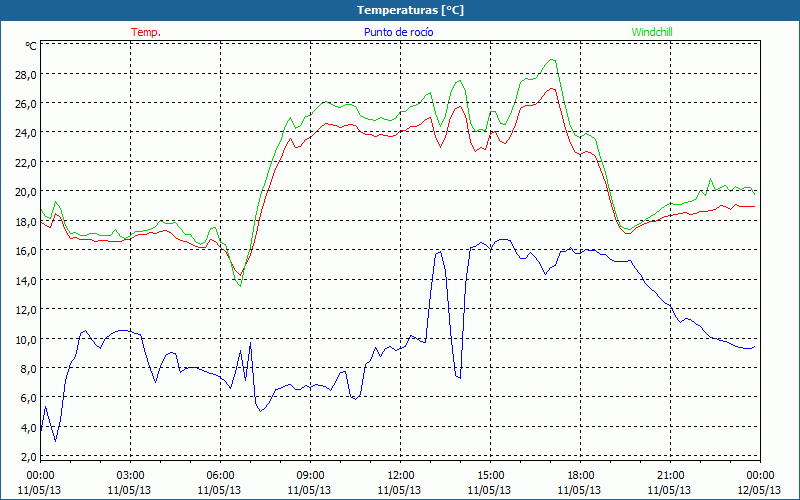Click the 26,0 y-axis value
Screen dimensions: 800x500
tap(26, 104)
